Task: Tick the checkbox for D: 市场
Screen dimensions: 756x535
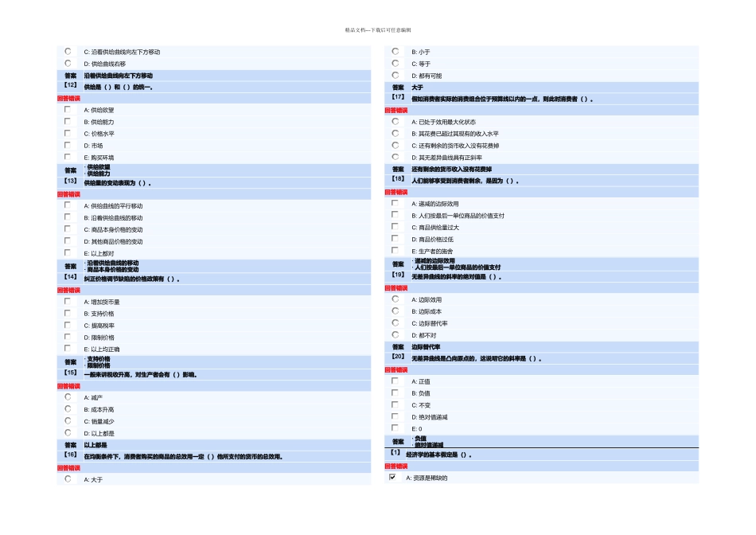Action: 68,145
